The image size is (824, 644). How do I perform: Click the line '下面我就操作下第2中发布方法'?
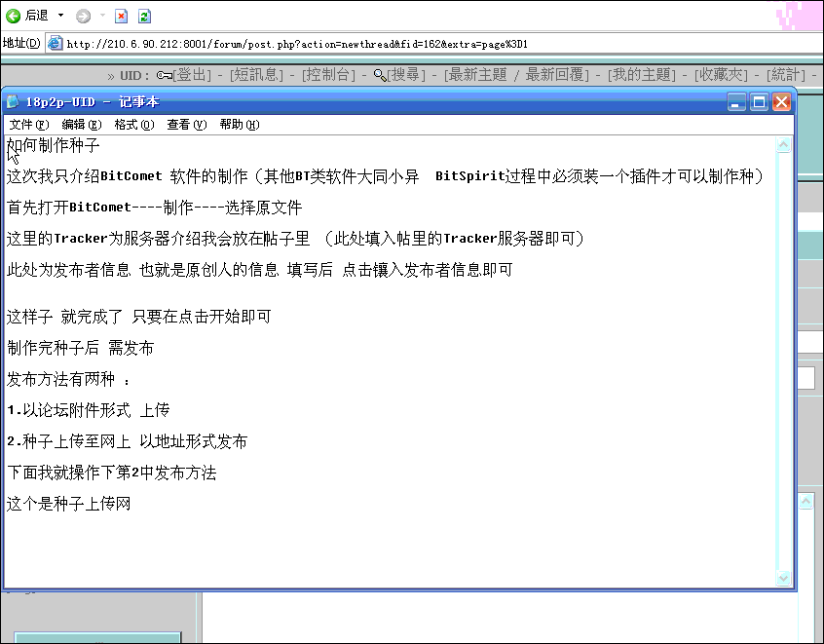pos(111,473)
